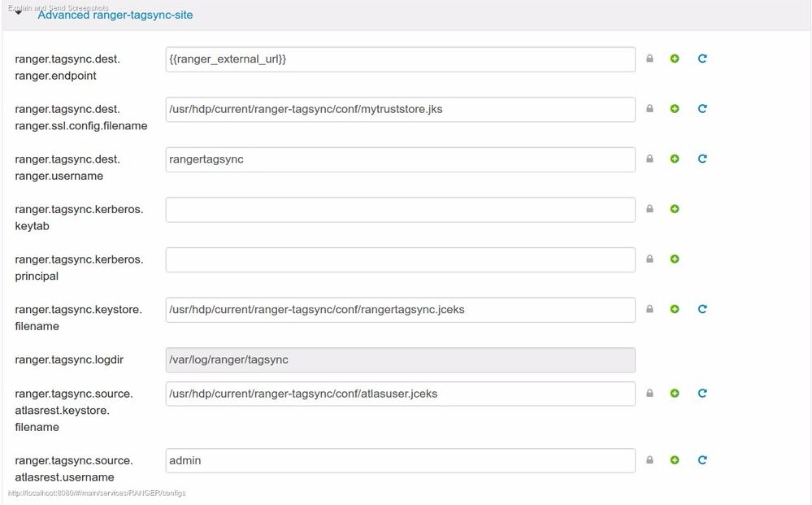The image size is (812, 505).
Task: Click the ranger.tagsync.kerberos.keytab input field
Action: 400,210
